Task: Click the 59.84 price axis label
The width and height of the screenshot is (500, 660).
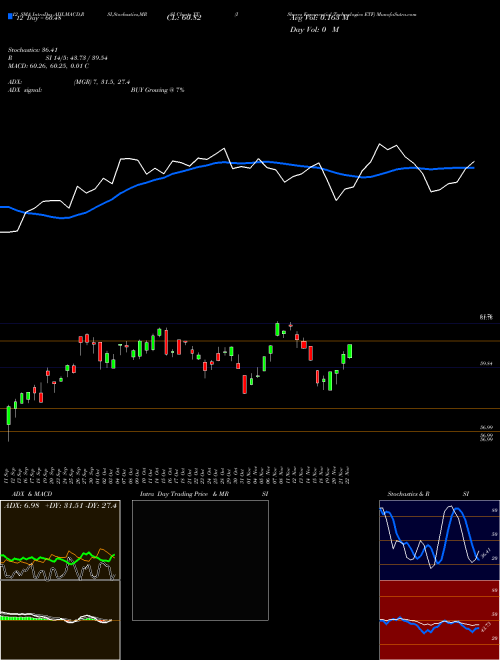Action: (486, 364)
